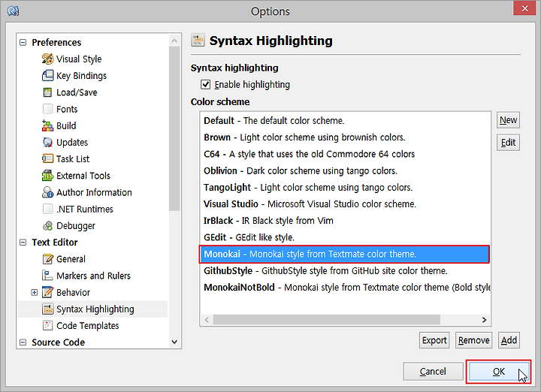
Task: Select the GithubStyle color scheme
Action: click(345, 270)
